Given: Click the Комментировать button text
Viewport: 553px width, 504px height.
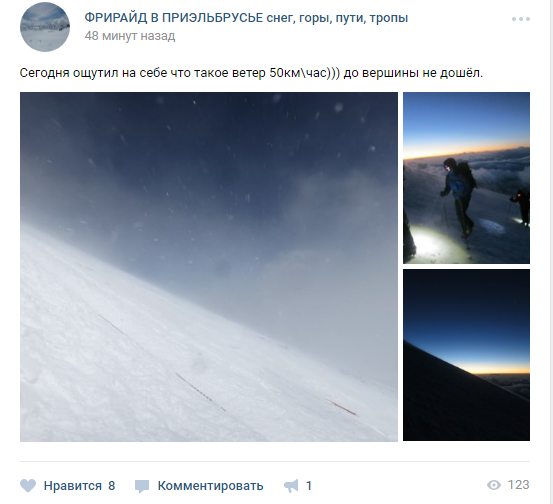Looking at the screenshot, I should 210,486.
